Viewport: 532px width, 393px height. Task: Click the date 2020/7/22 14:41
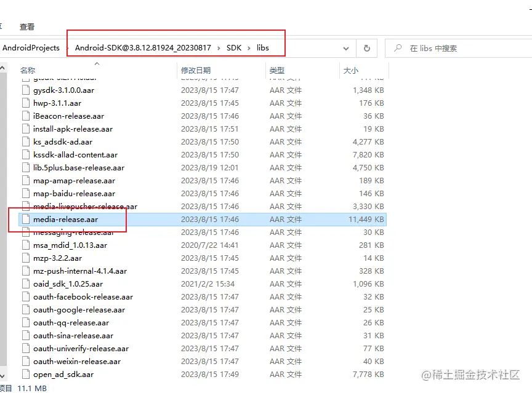(209, 245)
